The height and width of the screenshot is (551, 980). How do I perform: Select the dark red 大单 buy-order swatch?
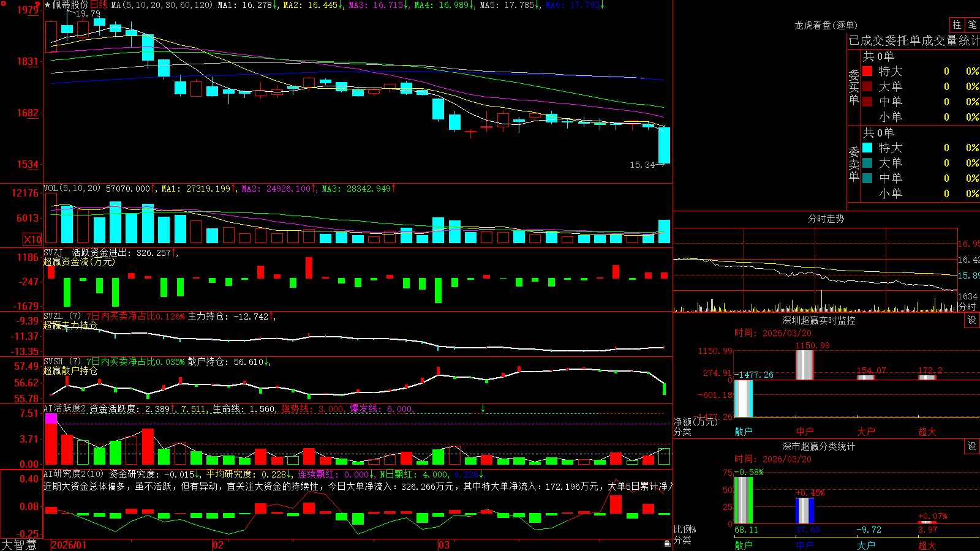pos(867,86)
